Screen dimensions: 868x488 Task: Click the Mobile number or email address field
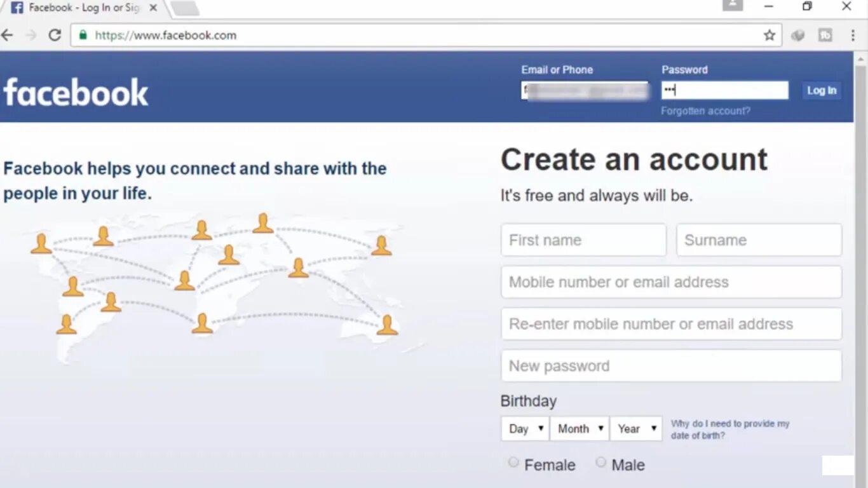point(671,282)
